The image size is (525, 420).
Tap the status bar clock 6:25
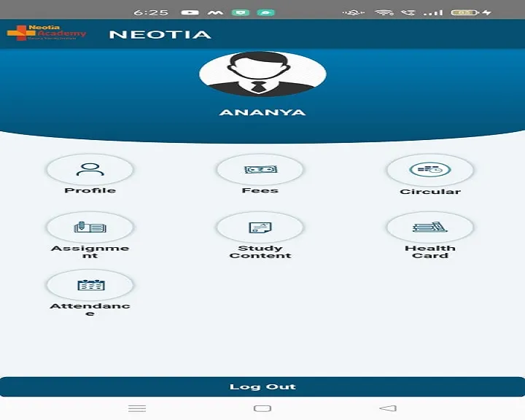(x=151, y=12)
